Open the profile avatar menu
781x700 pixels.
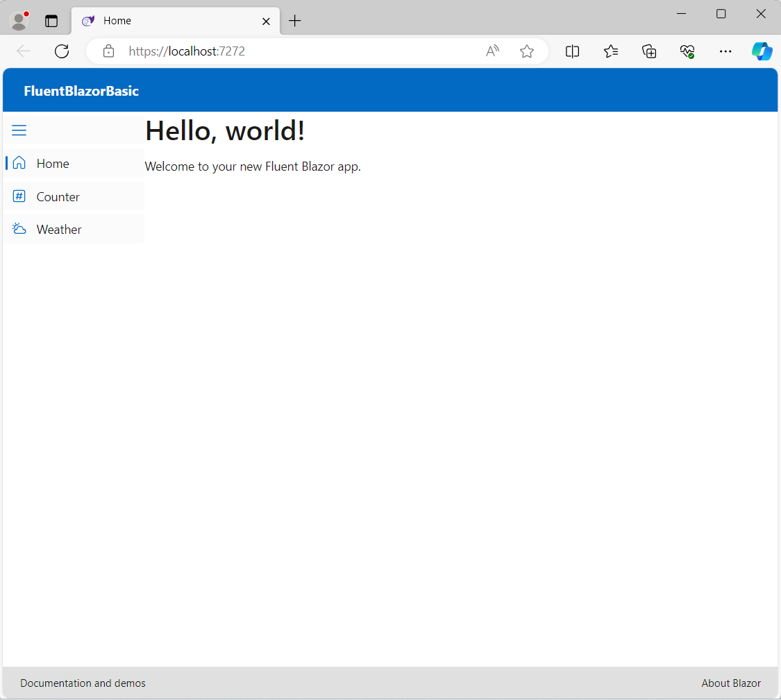pyautogui.click(x=19, y=21)
